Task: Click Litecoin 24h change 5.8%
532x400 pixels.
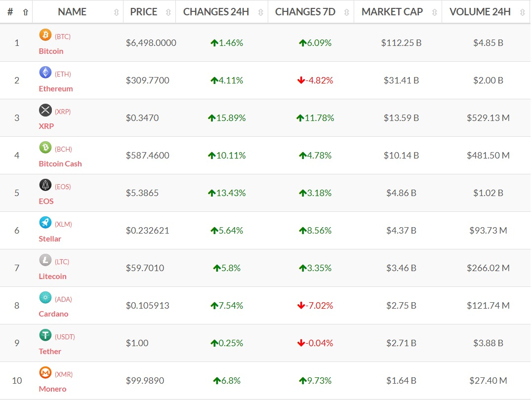Action: tap(227, 268)
